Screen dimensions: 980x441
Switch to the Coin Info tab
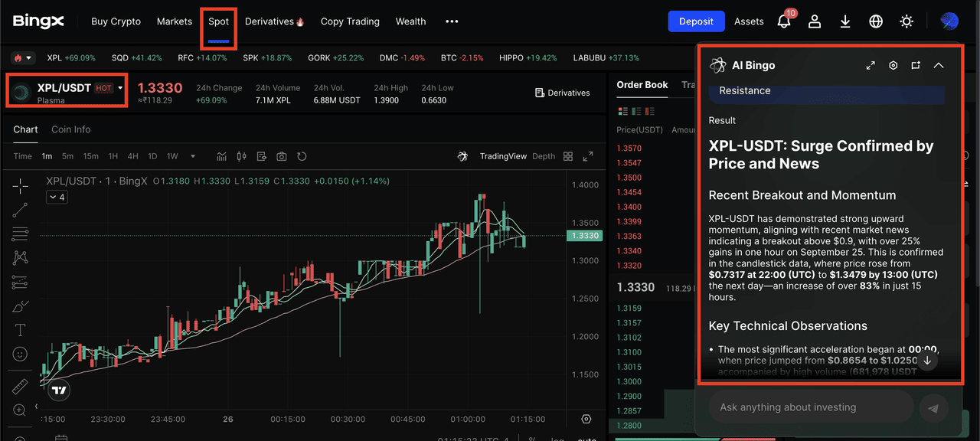point(71,129)
